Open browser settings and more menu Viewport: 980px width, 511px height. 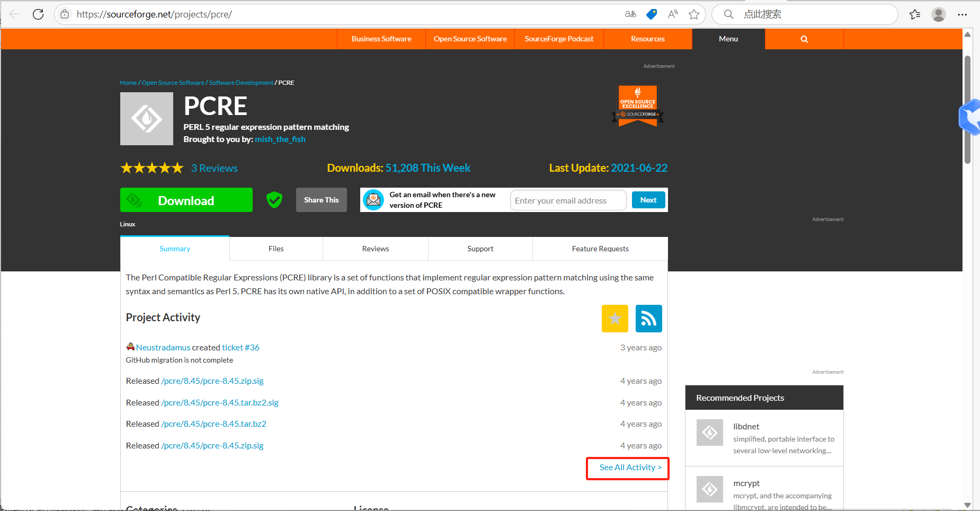click(x=963, y=14)
